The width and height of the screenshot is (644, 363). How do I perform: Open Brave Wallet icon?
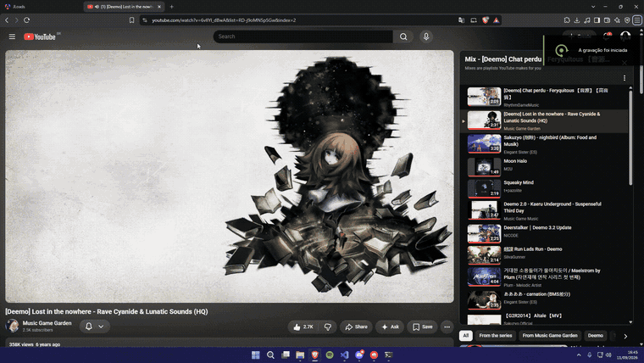pyautogui.click(x=607, y=20)
